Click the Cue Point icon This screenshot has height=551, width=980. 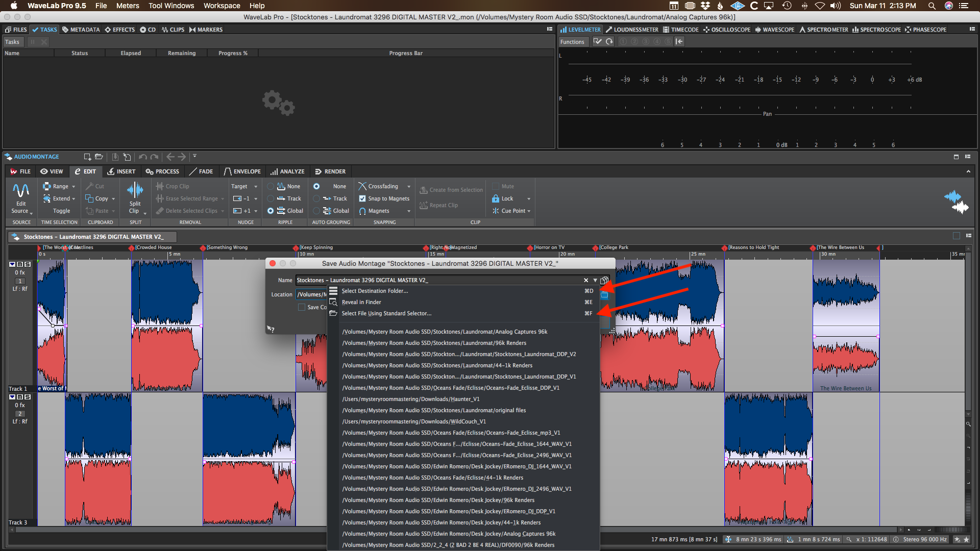coord(495,211)
